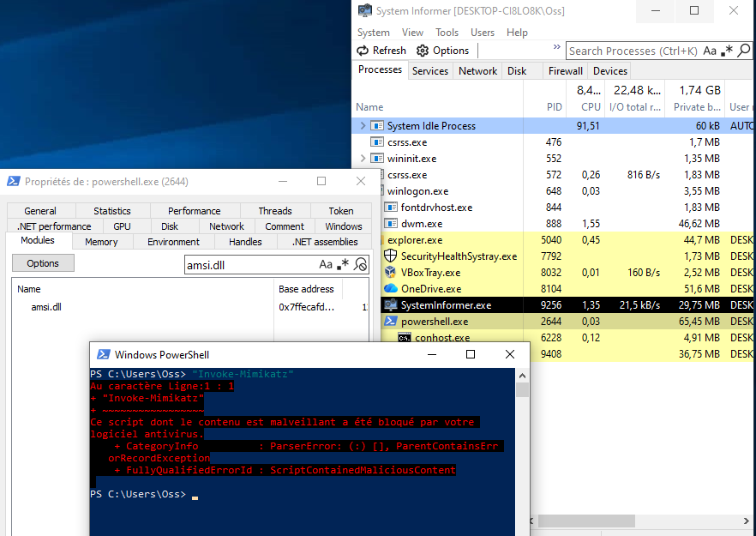756x536 pixels.
Task: Open the View menu
Action: click(413, 33)
